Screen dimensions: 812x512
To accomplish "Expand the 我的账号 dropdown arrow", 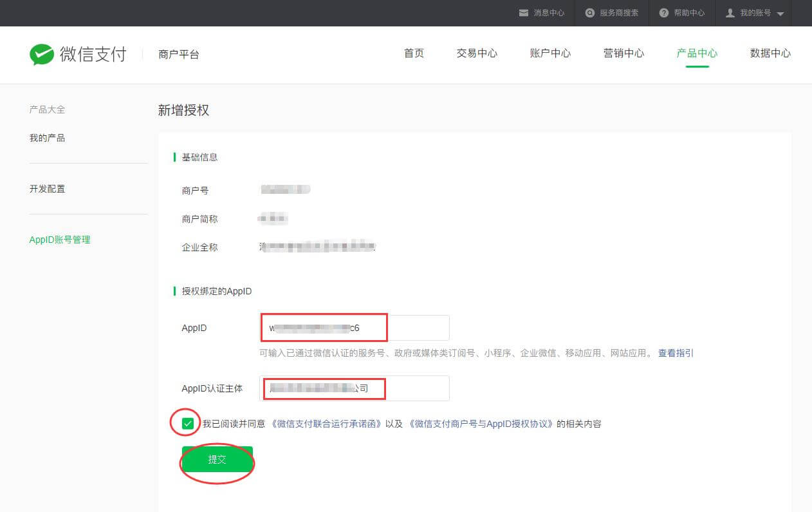I will [x=780, y=14].
